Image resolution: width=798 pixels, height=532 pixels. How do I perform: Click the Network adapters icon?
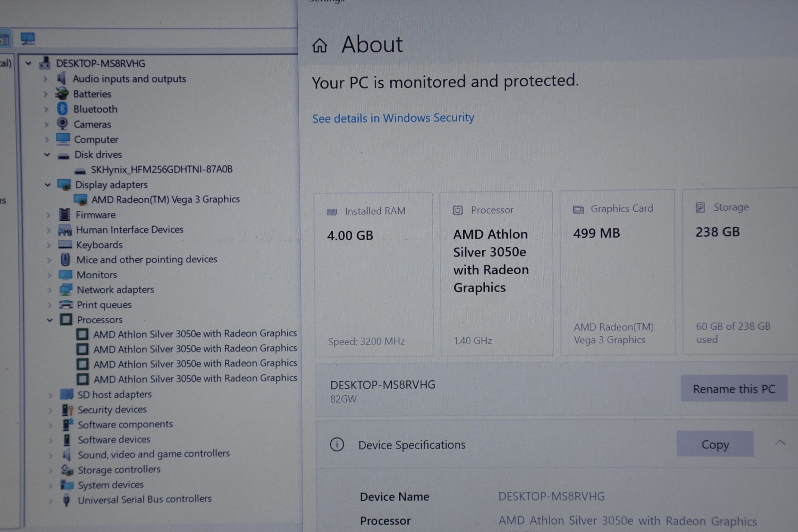coord(66,290)
